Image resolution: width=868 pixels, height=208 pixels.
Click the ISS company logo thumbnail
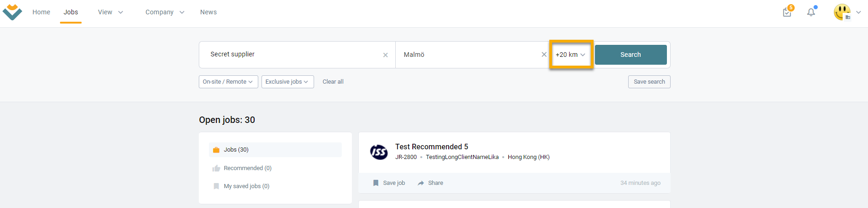[379, 152]
